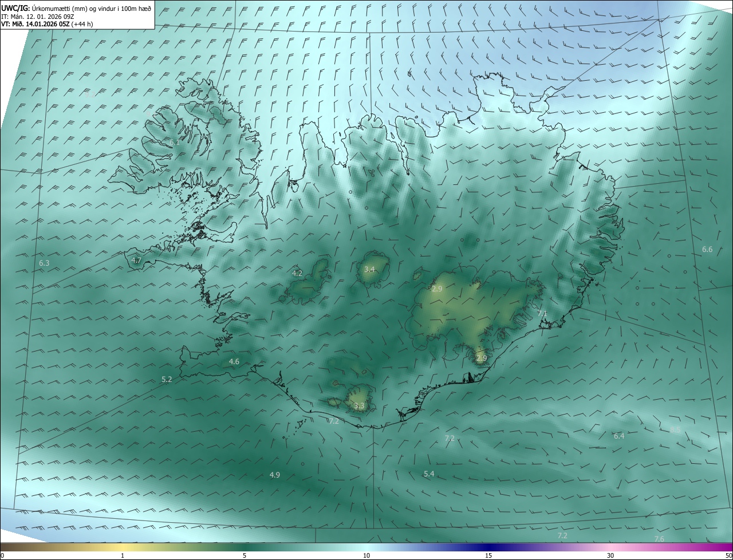Click the 3.4 value label on the map

[369, 269]
